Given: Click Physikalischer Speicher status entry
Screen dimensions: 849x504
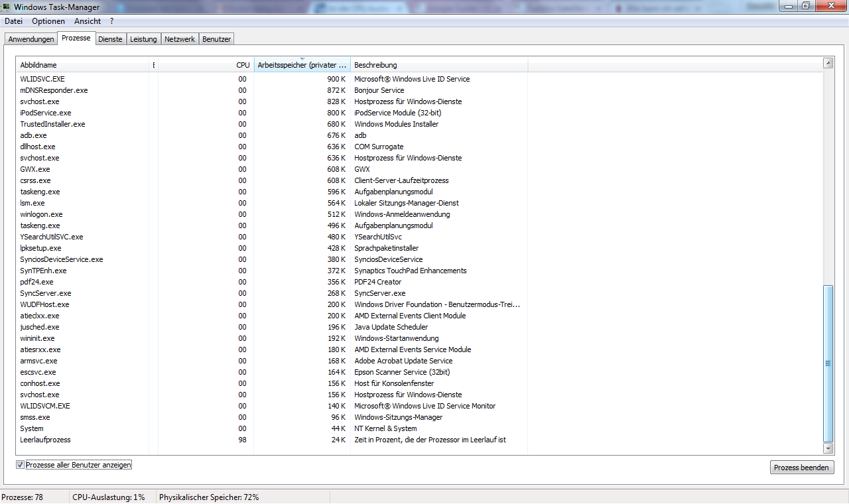Looking at the screenshot, I should click(209, 497).
